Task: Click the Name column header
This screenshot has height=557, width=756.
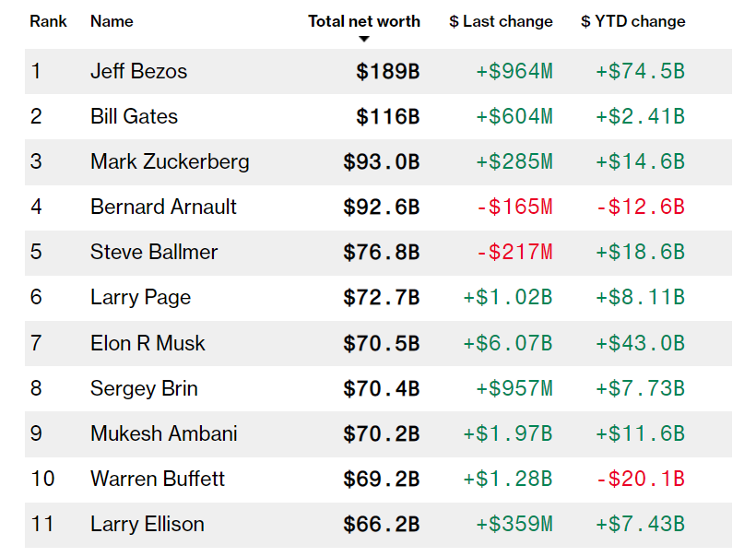Action: (x=112, y=21)
